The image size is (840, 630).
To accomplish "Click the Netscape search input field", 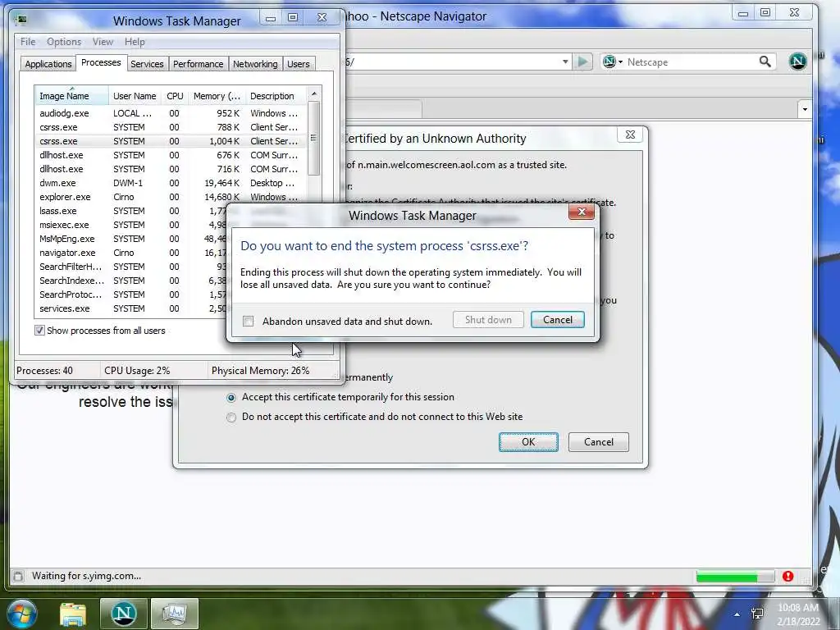I will pyautogui.click(x=691, y=62).
